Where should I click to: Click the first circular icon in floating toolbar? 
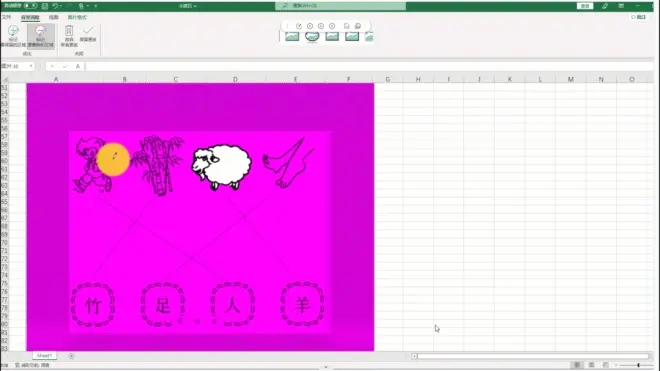click(310, 26)
